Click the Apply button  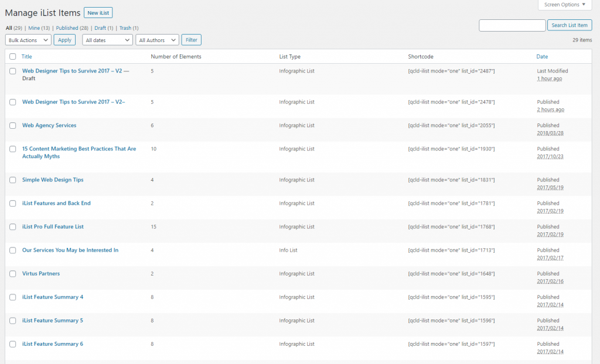(64, 39)
